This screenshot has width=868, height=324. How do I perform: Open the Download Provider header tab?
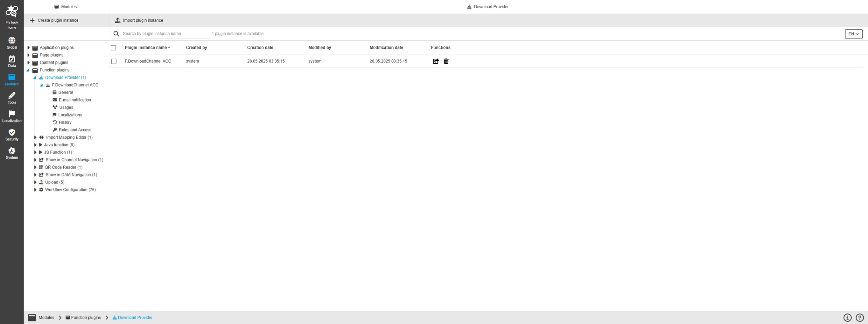point(488,7)
